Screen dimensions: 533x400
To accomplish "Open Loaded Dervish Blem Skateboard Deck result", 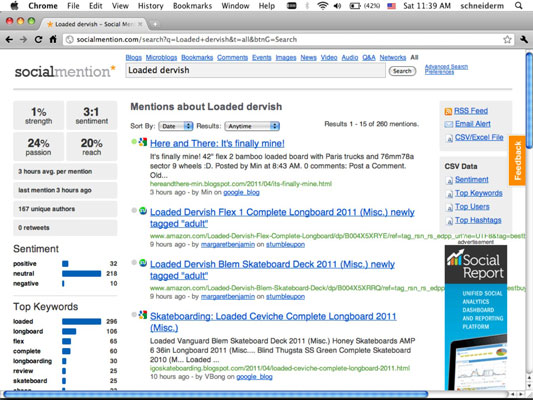I will pyautogui.click(x=272, y=270).
